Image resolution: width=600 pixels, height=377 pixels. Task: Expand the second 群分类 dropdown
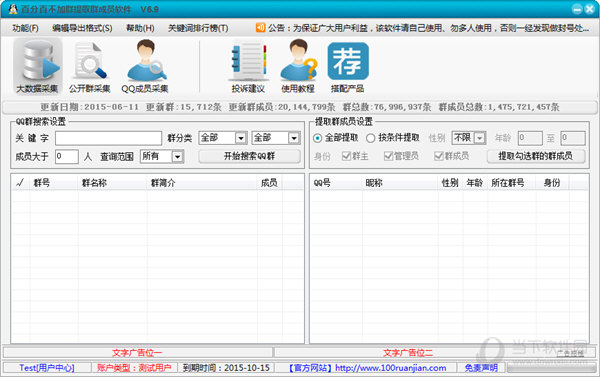click(293, 138)
